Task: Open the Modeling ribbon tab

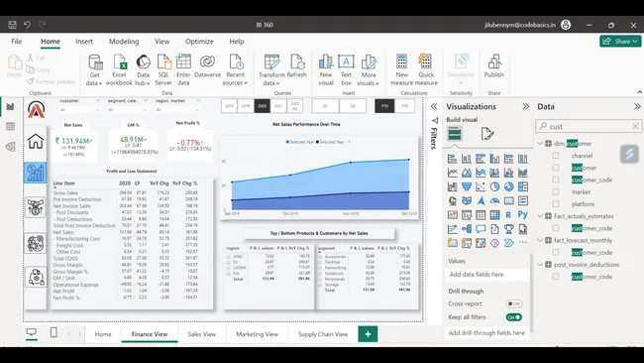Action: 124,41
